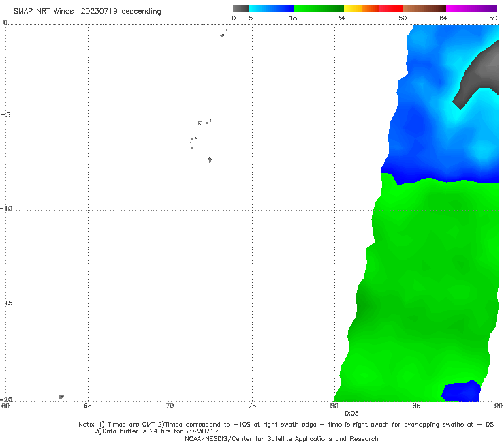Click the island near 72E, 7S
Image resolution: width=504 pixels, height=443 pixels.
click(x=210, y=160)
